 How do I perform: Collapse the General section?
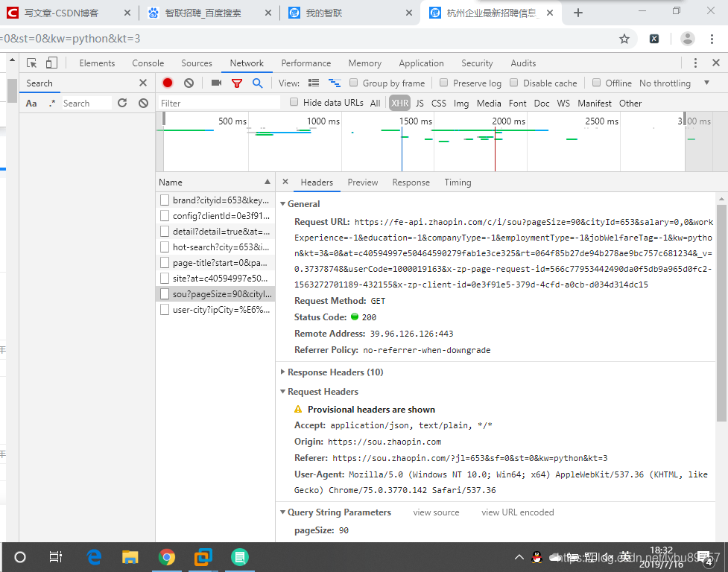282,203
